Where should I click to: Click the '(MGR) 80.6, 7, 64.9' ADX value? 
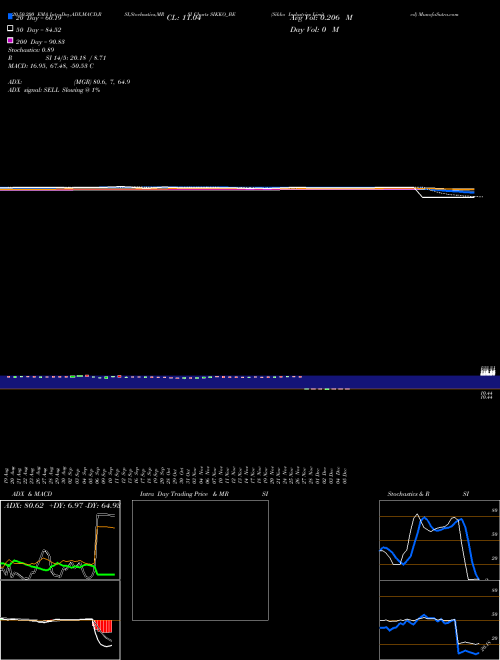[x=102, y=82]
